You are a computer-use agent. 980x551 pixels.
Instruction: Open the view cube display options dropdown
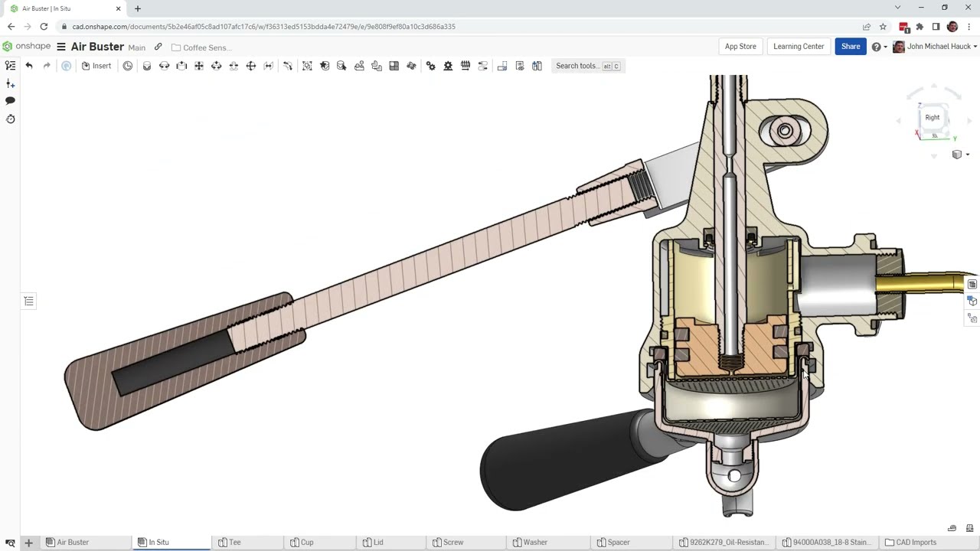959,155
